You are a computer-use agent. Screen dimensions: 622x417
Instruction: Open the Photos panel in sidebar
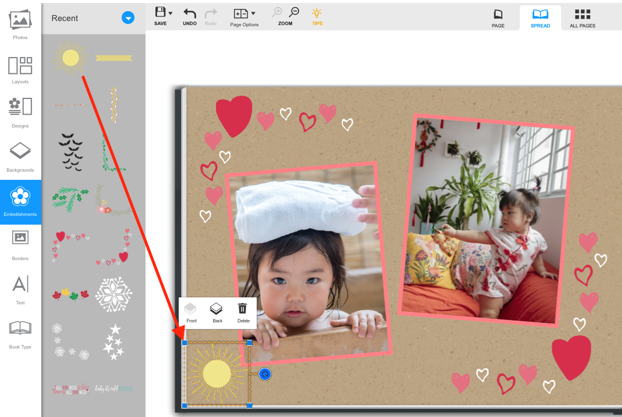click(x=20, y=24)
